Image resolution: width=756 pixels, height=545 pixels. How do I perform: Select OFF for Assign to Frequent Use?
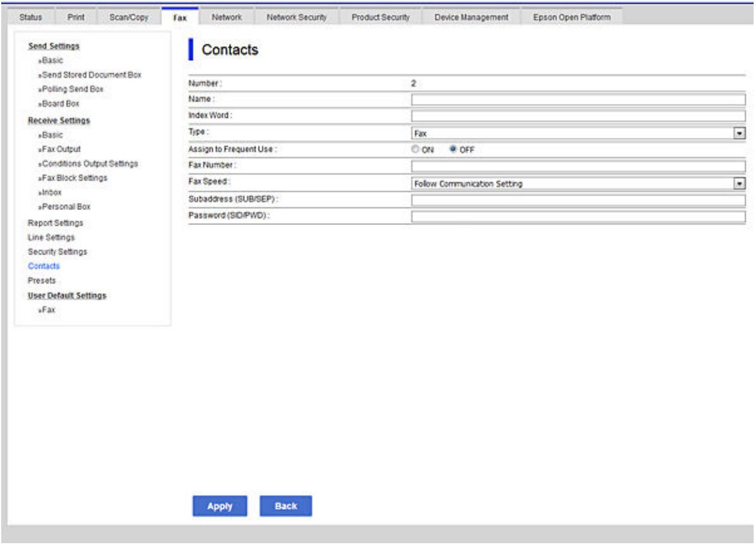tap(452, 150)
